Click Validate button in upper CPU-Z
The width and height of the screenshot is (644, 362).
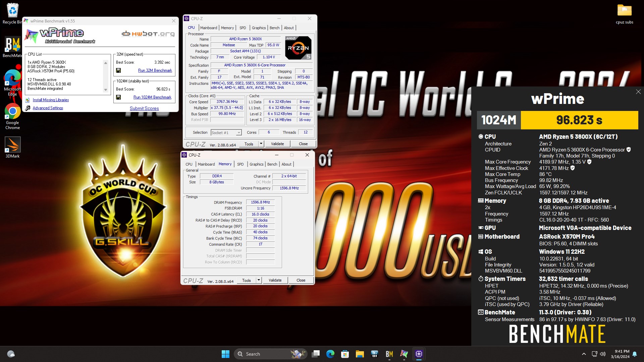(277, 144)
